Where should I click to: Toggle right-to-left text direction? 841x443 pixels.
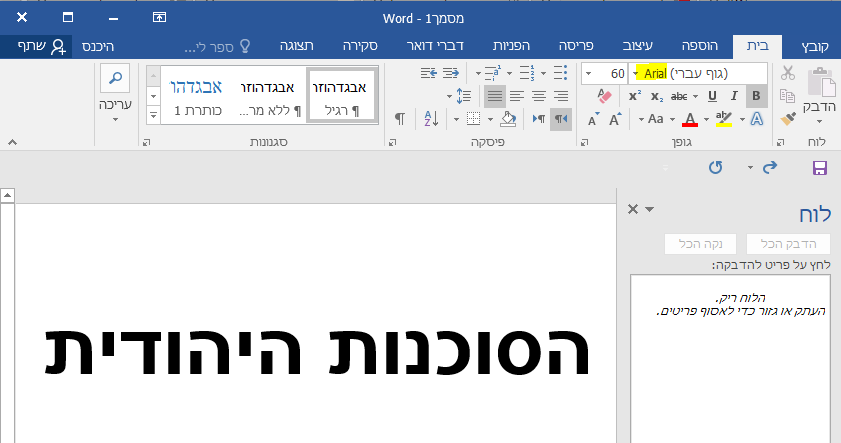(x=561, y=119)
